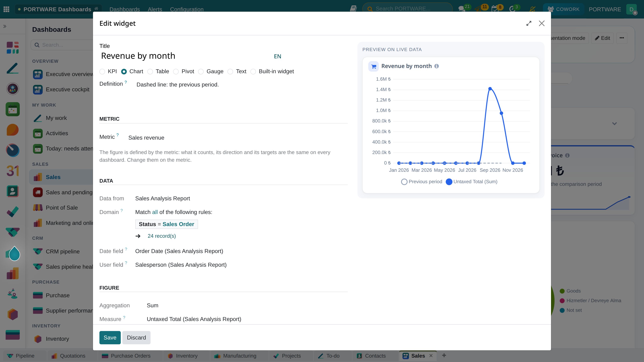Open the Configuration top menu
This screenshot has width=644, height=362.
(x=187, y=9)
